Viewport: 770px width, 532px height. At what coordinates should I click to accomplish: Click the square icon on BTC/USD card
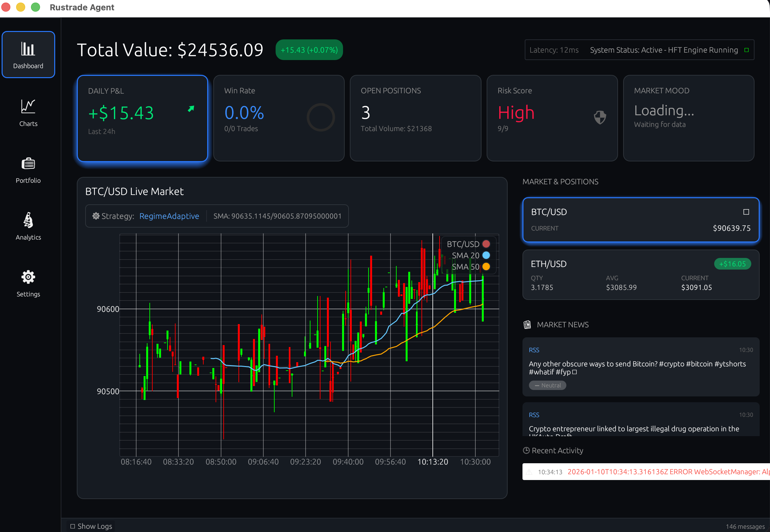tap(746, 212)
